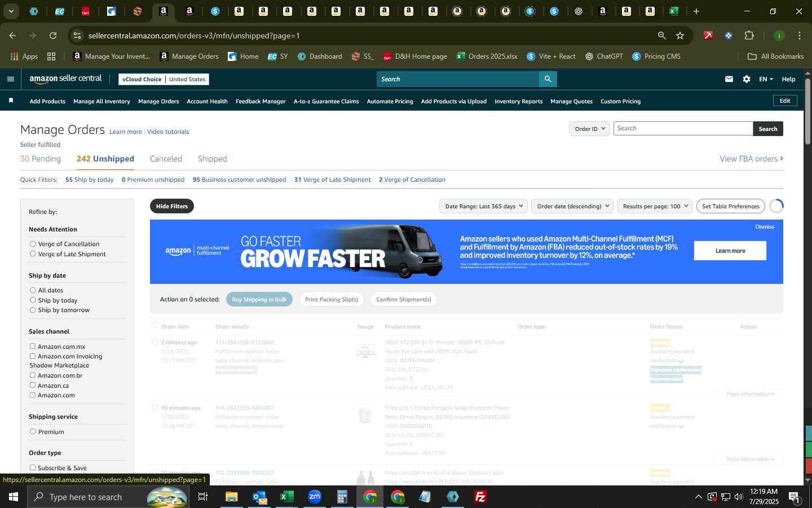812x508 pixels.
Task: Open the Chrome profile avatar icon
Action: click(x=779, y=36)
